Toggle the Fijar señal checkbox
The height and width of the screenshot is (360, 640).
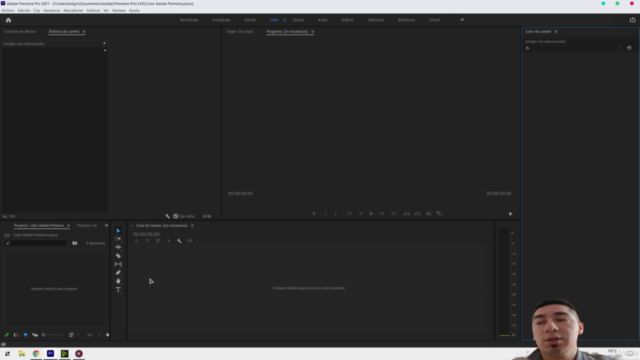point(176,216)
